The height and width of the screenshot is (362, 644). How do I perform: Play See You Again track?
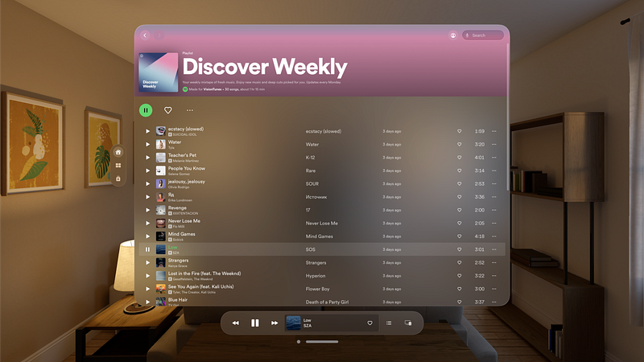pyautogui.click(x=147, y=289)
